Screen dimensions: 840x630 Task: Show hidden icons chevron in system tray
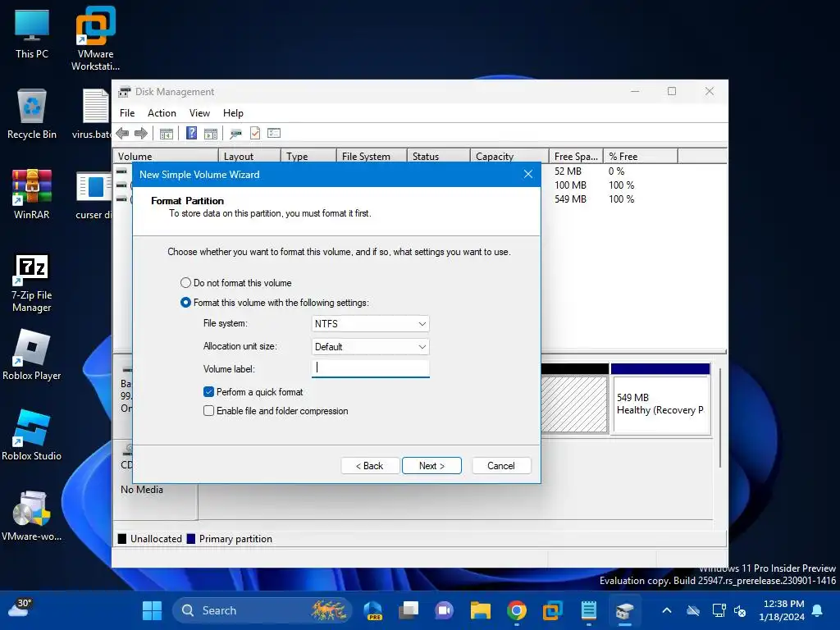(x=666, y=610)
